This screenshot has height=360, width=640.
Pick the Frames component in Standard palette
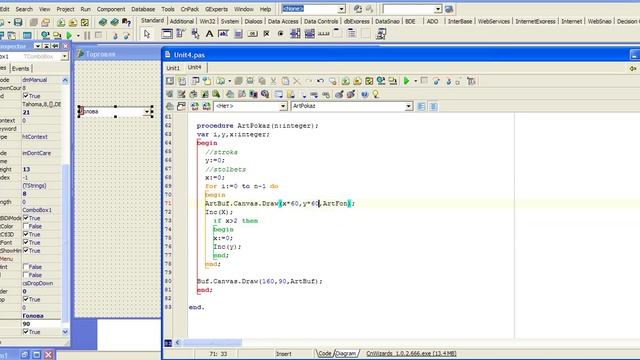167,34
